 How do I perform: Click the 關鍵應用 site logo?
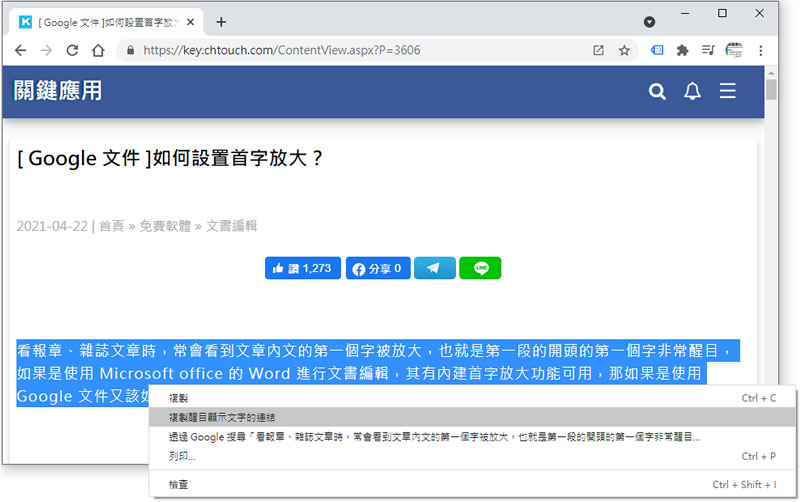[58, 91]
